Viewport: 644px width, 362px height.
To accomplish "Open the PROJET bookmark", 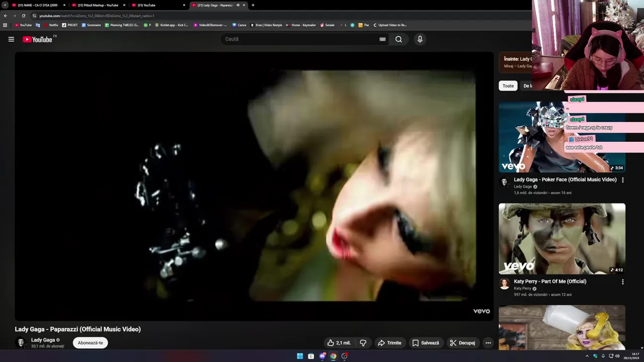I will [70, 25].
